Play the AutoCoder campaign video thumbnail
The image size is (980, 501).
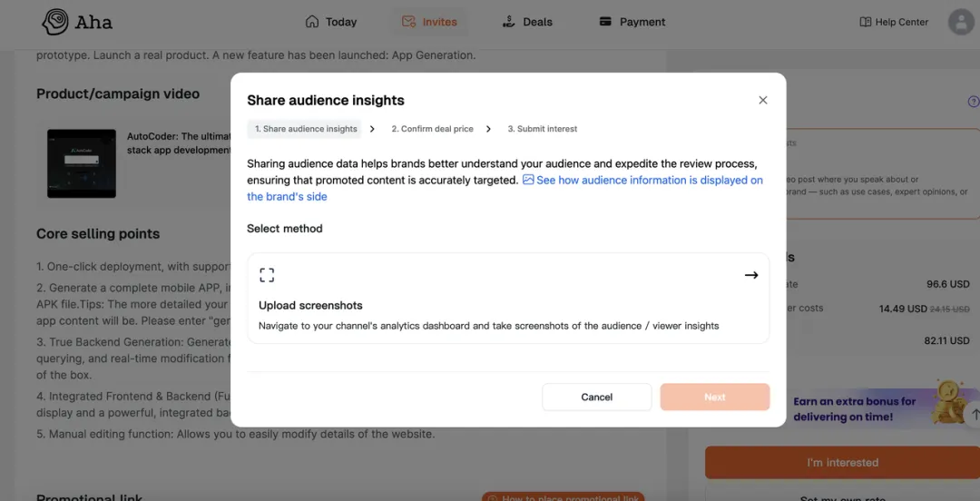(x=83, y=163)
